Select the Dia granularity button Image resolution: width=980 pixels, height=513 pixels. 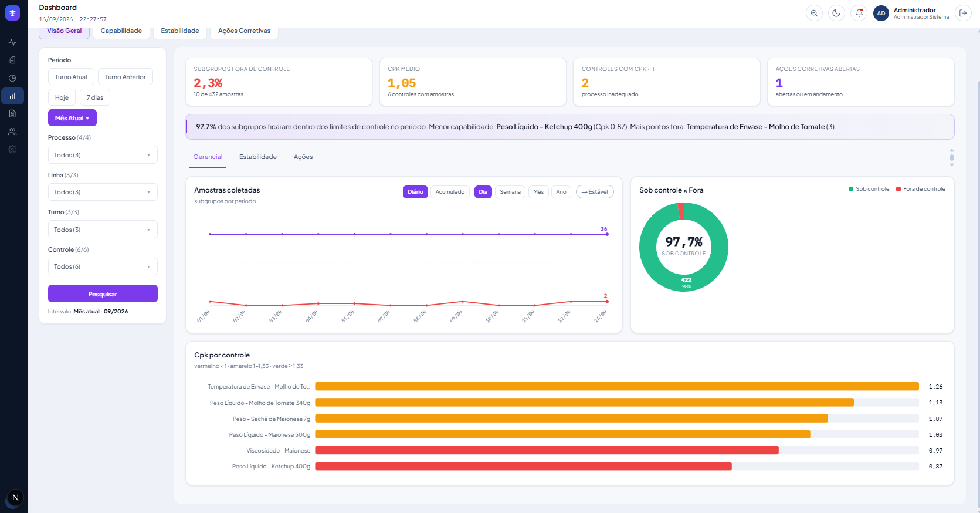[483, 192]
